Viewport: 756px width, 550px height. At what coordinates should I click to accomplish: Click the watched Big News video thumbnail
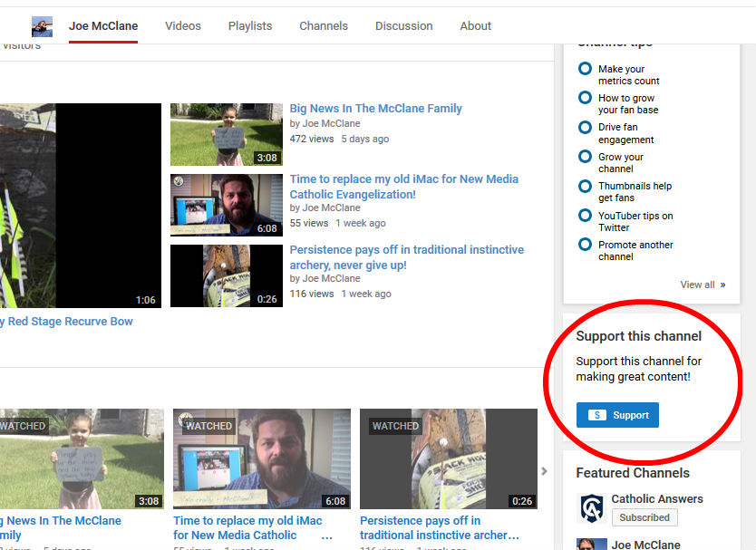click(82, 458)
